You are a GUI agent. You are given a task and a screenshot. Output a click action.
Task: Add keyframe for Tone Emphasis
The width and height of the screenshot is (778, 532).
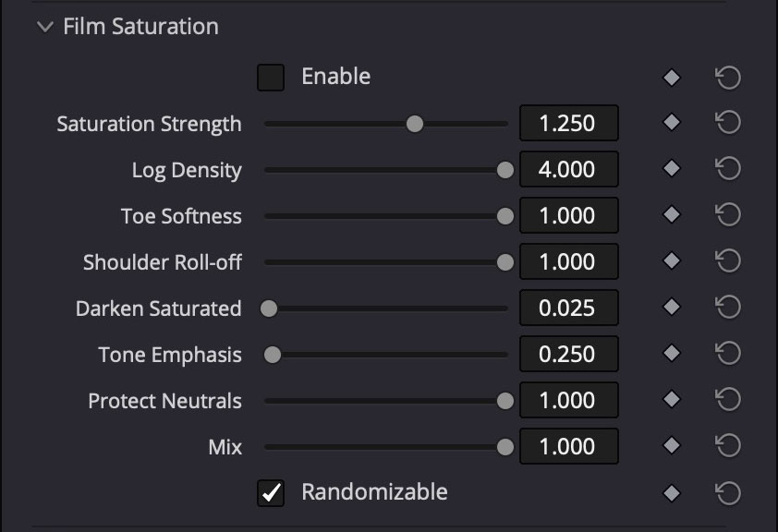coord(672,354)
